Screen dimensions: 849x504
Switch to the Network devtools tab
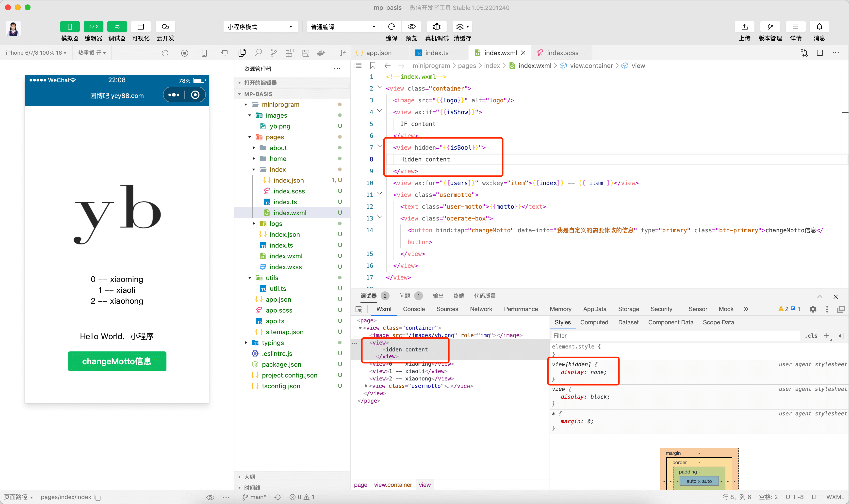481,309
